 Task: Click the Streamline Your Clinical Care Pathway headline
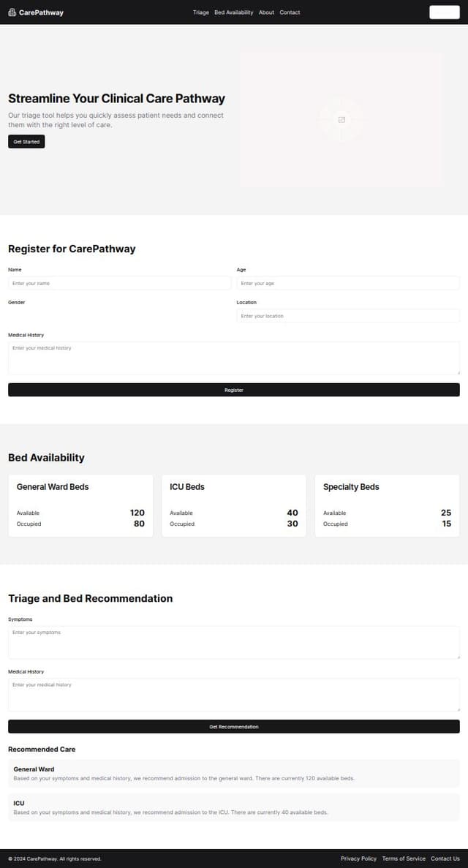click(116, 99)
